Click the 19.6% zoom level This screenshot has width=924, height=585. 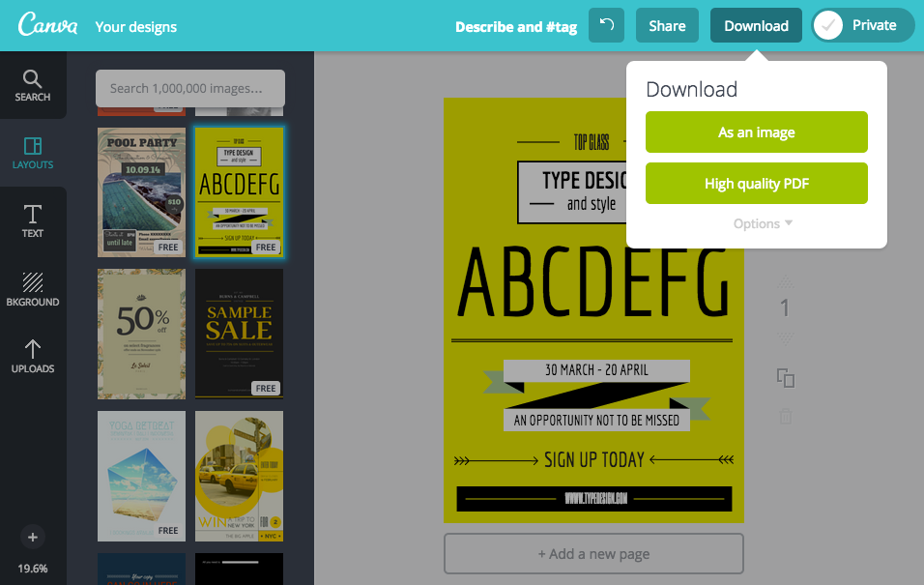(33, 569)
